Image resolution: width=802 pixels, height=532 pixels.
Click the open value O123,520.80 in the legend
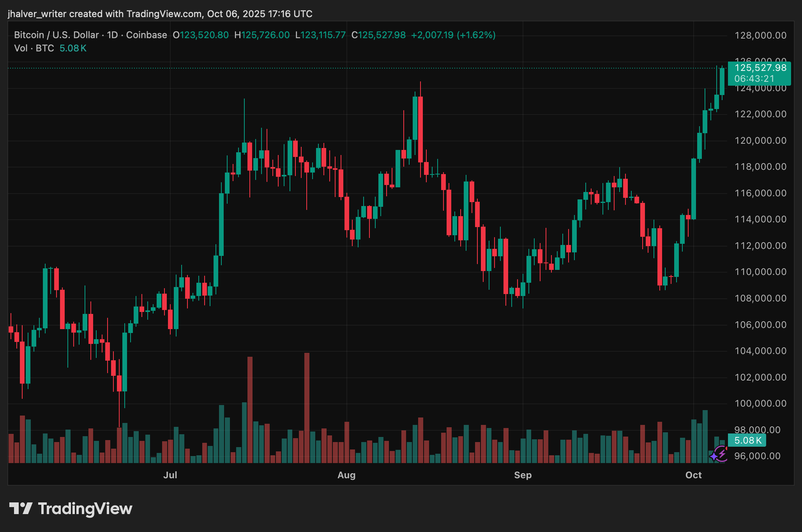(200, 35)
